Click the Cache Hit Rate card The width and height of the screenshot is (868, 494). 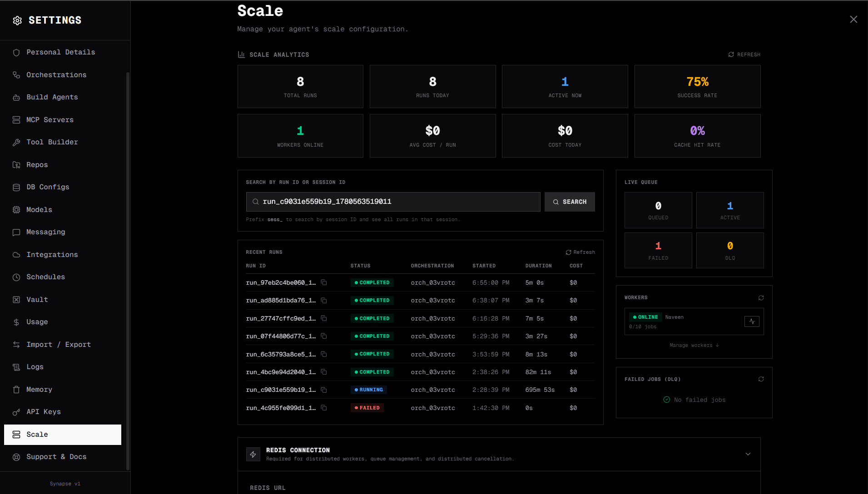click(x=697, y=136)
